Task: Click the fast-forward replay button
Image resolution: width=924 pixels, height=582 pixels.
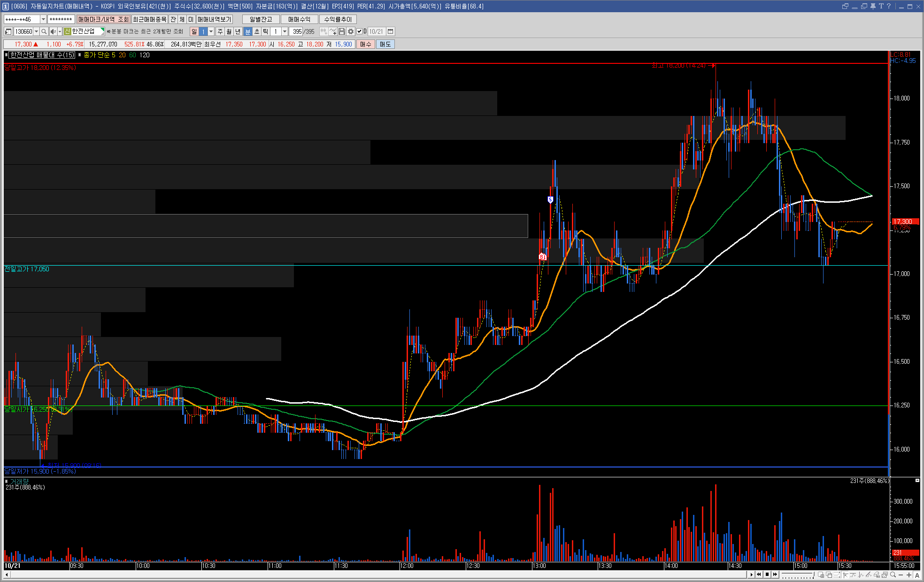Action: (775, 574)
